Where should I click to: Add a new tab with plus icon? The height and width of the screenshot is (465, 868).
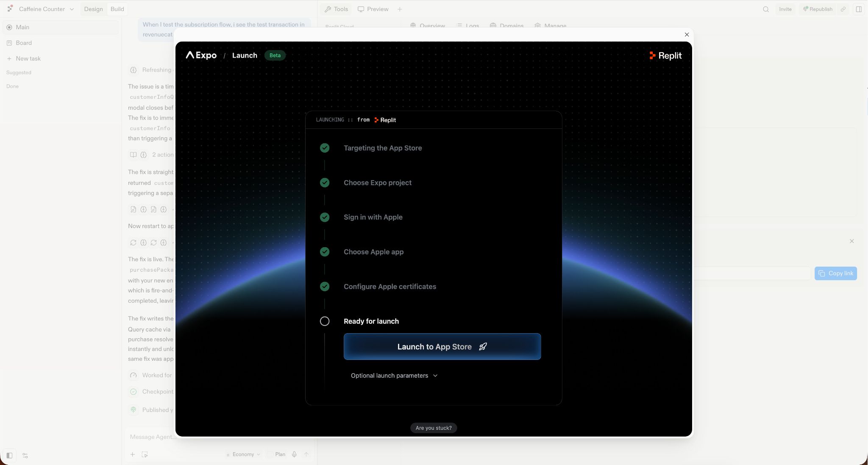coord(399,9)
